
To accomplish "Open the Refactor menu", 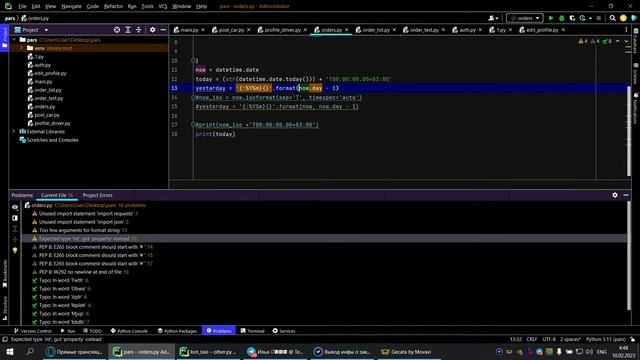I will [113, 6].
